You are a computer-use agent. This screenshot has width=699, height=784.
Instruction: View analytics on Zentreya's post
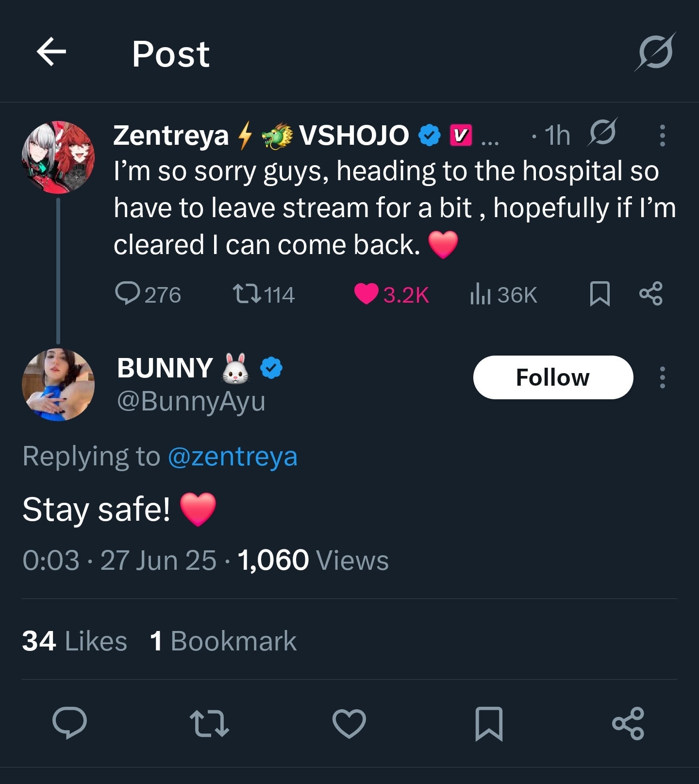pos(481,294)
